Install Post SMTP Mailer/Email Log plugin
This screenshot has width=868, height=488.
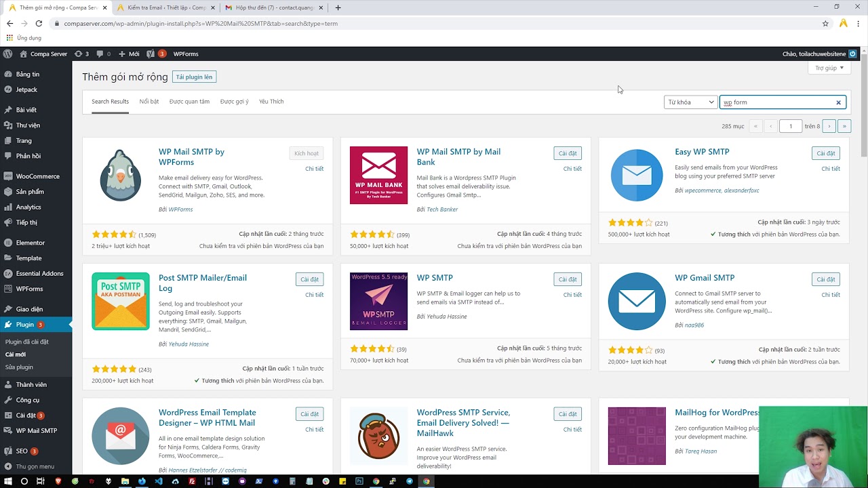(309, 280)
